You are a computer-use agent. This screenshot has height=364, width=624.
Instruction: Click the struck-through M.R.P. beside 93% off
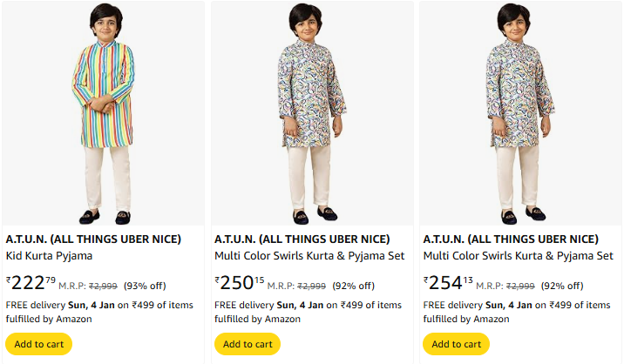pos(101,286)
